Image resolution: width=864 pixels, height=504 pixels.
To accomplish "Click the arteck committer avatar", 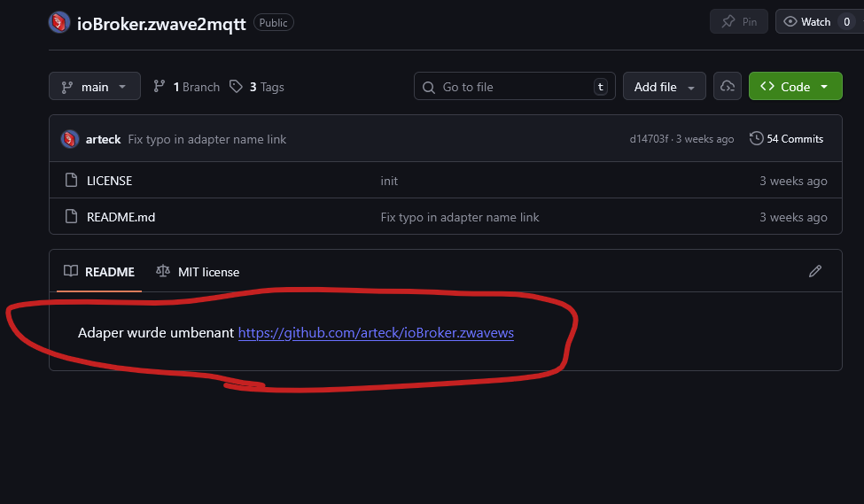I will [x=70, y=139].
